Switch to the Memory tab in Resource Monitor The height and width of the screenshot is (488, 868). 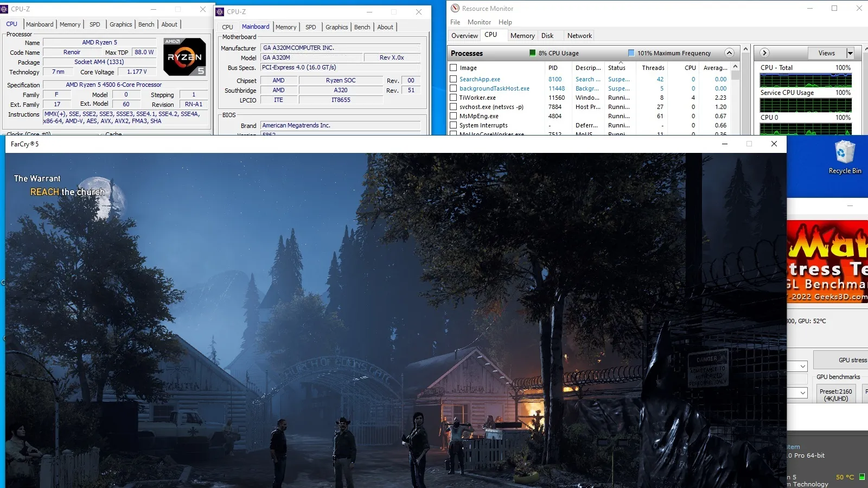point(522,36)
